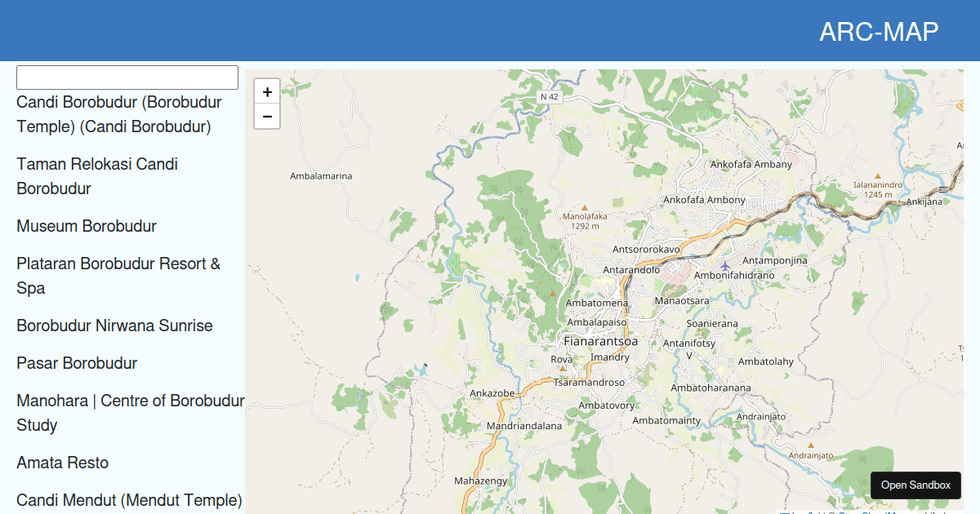Click the ARC-MAP header title
The width and height of the screenshot is (980, 514).
click(x=879, y=32)
